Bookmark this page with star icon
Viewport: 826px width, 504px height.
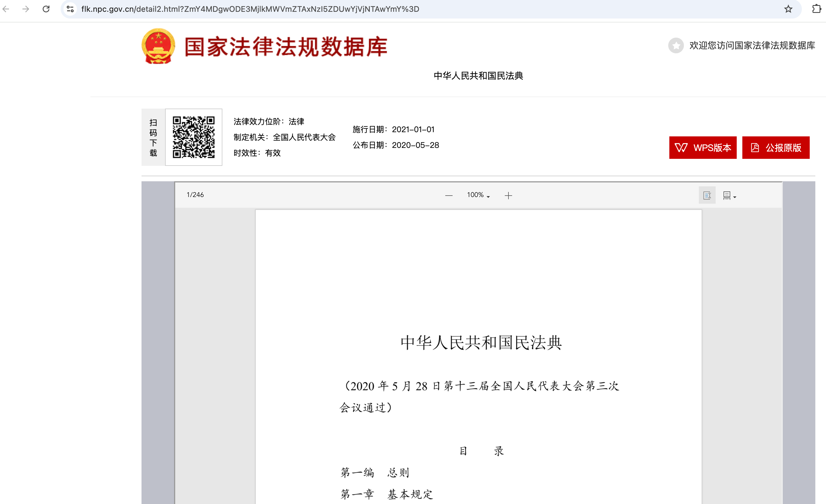[x=788, y=9]
